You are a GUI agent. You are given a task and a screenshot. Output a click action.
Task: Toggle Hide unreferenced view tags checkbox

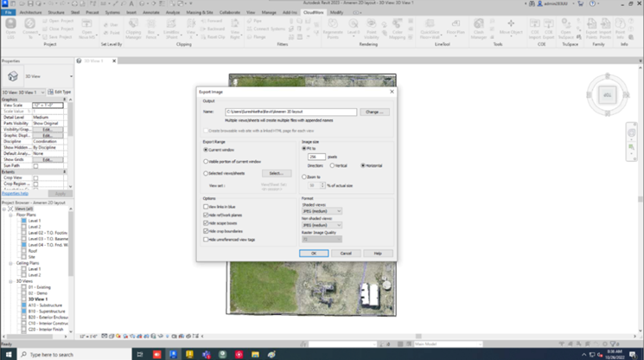click(206, 240)
